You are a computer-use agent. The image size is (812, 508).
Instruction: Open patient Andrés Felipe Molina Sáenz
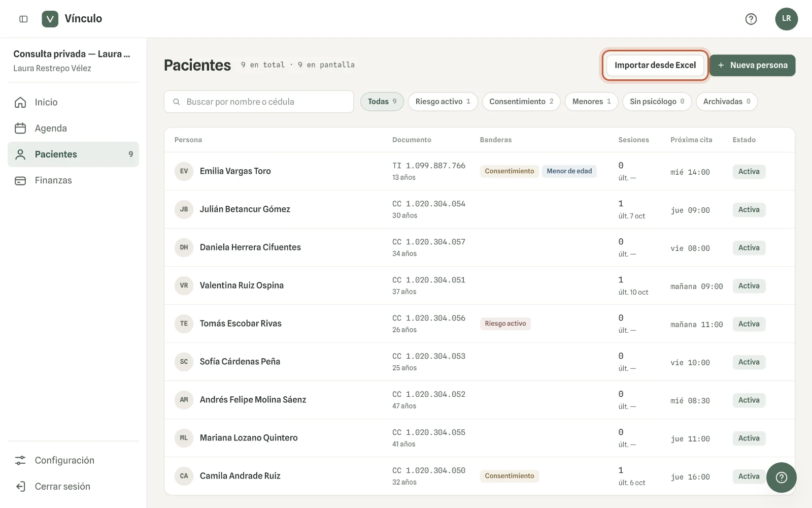(253, 400)
